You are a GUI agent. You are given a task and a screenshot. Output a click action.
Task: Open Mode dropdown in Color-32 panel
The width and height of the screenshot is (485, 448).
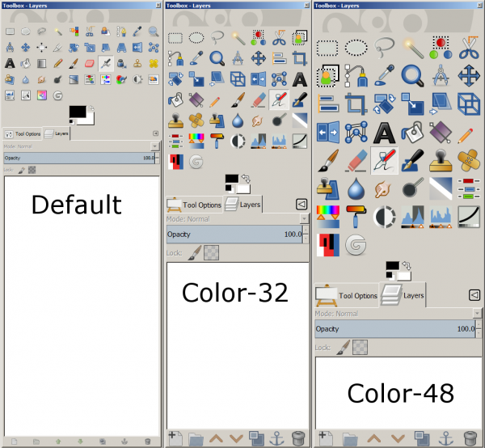click(x=237, y=219)
